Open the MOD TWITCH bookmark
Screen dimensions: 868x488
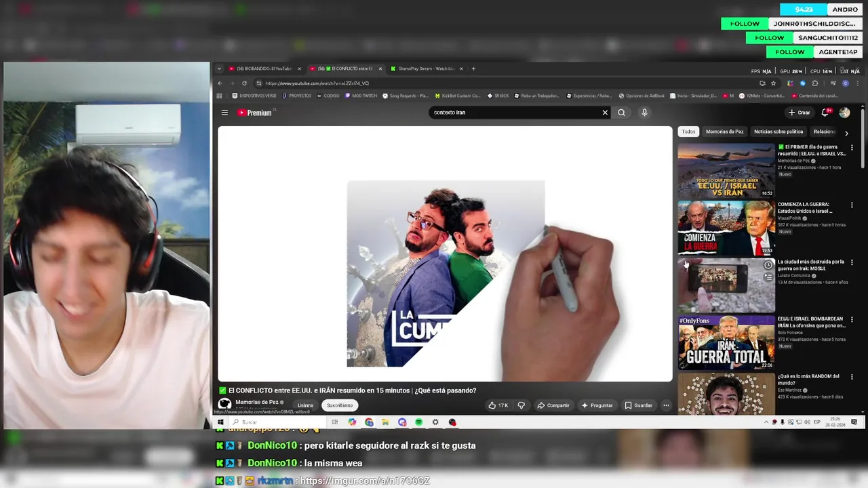tap(361, 96)
